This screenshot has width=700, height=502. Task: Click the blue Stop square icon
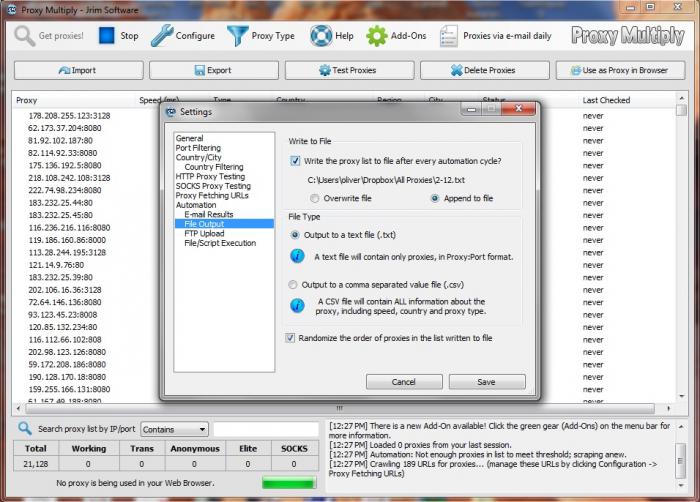[106, 36]
